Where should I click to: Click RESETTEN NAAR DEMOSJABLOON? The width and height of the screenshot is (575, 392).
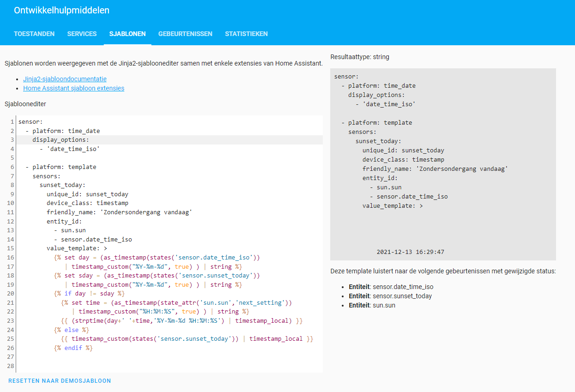coord(59,380)
